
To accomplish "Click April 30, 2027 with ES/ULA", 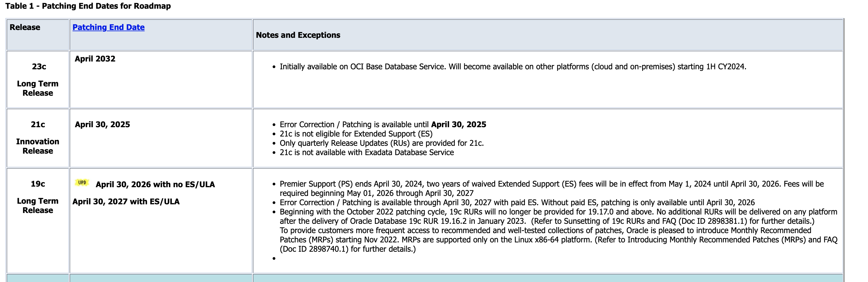I will (x=126, y=202).
